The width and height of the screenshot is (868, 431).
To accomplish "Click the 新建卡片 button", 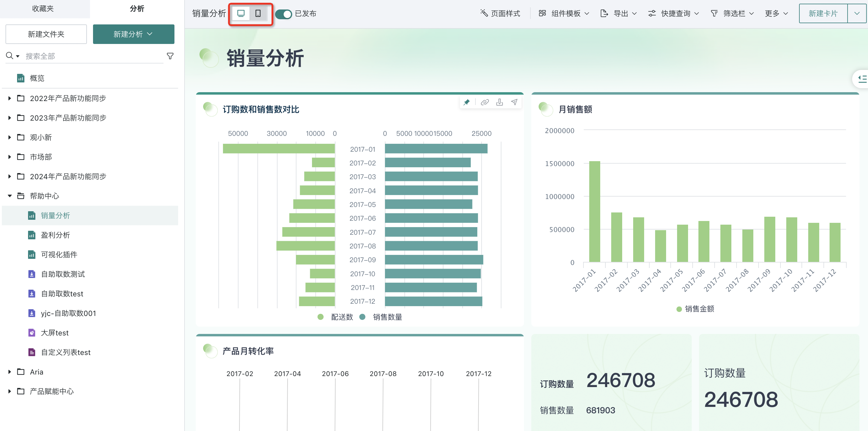I will pos(823,13).
